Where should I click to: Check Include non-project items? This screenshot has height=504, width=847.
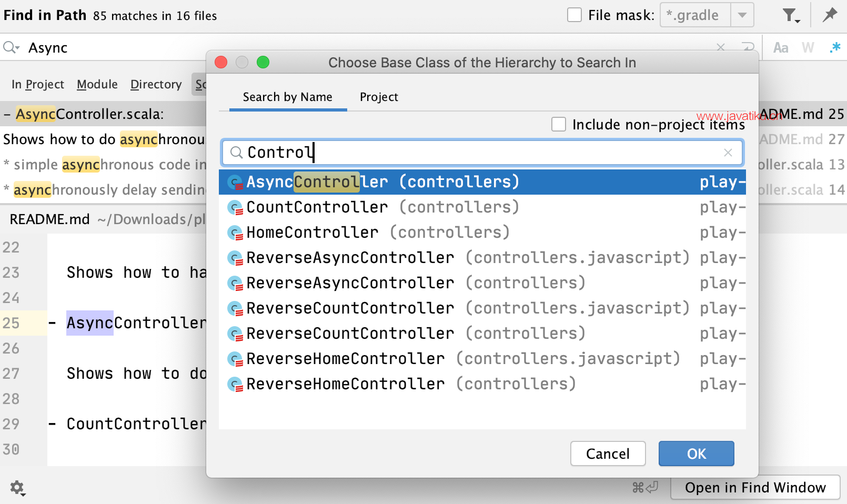(559, 125)
